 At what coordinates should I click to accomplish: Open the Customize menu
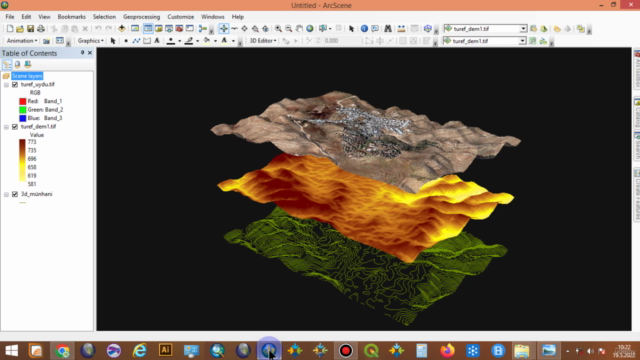pyautogui.click(x=180, y=17)
